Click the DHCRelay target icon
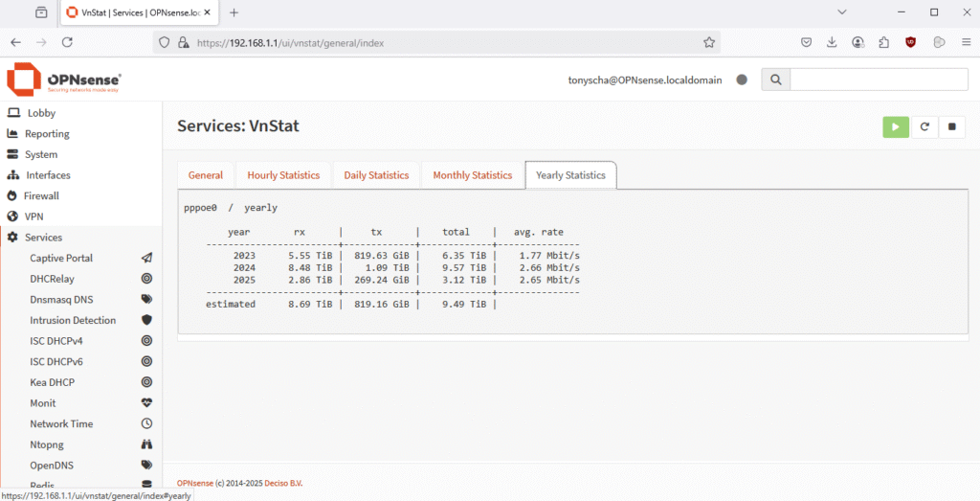Viewport: 980px width, 501px height. click(146, 279)
